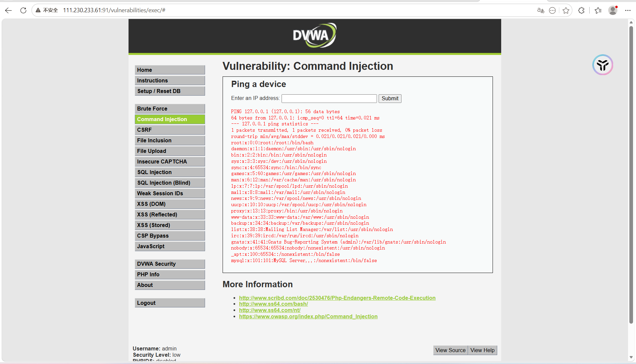Open the browser settings ellipsis menu
This screenshot has height=364, width=636.
628,11
